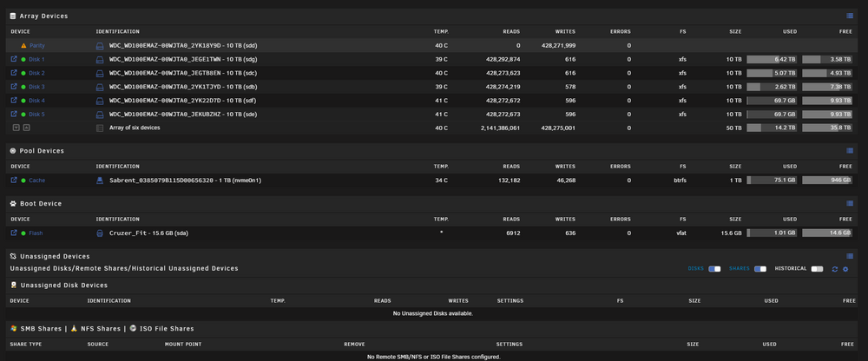Click Cache temperature 34 C

(442, 180)
